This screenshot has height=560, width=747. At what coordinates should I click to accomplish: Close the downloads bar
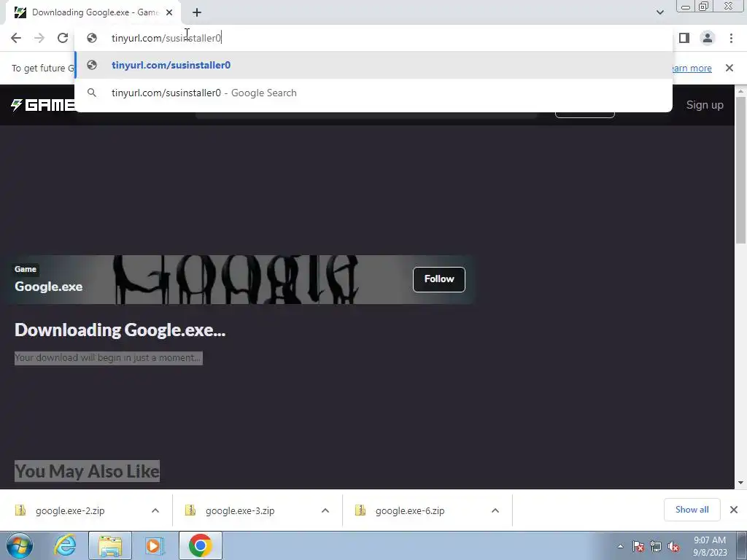(734, 510)
